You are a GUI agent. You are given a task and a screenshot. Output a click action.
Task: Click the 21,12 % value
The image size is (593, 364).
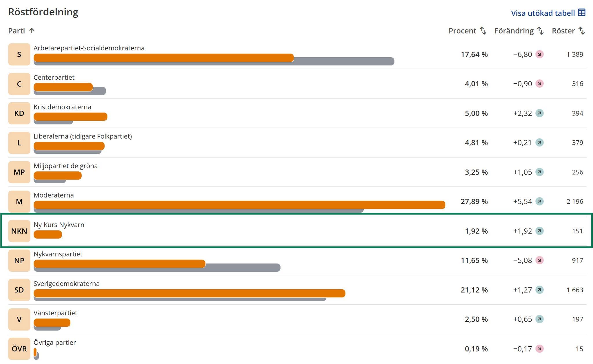pyautogui.click(x=474, y=290)
